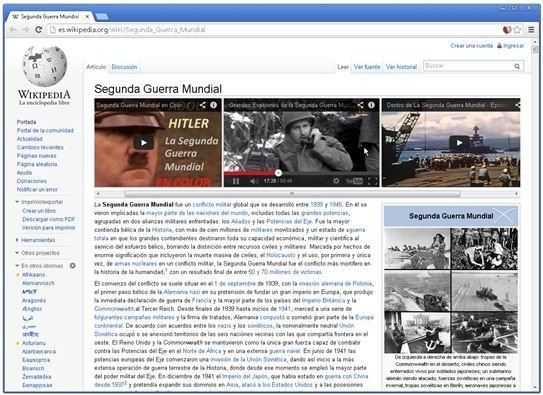The width and height of the screenshot is (543, 395).
Task: Open Portal de la comunidad link
Action: [45, 131]
